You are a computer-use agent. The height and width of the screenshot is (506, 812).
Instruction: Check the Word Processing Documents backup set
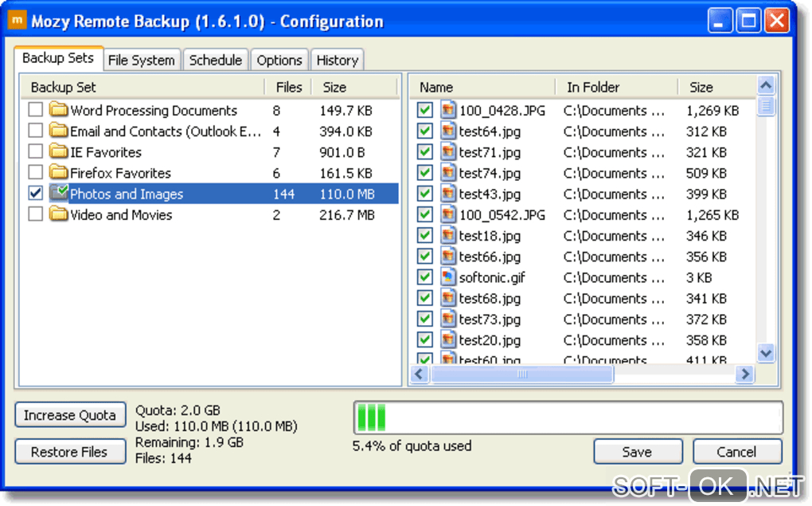[35, 109]
